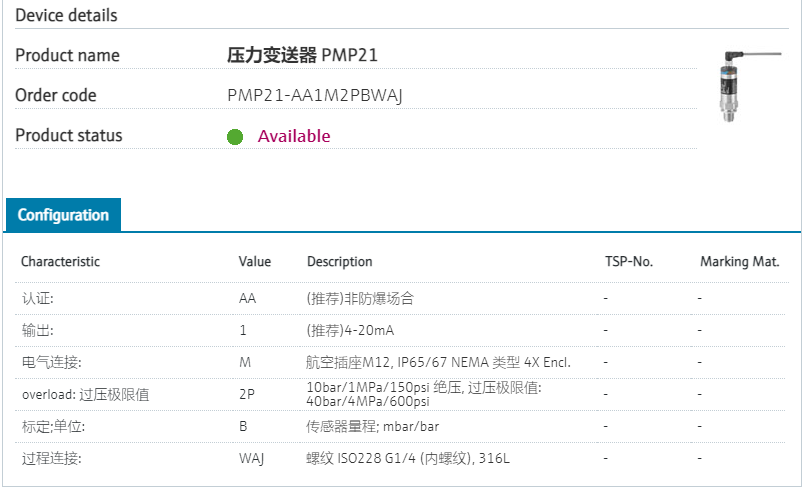Click the 传感器量程 mbar/bar description
Screen dimensions: 803x487
372,426
